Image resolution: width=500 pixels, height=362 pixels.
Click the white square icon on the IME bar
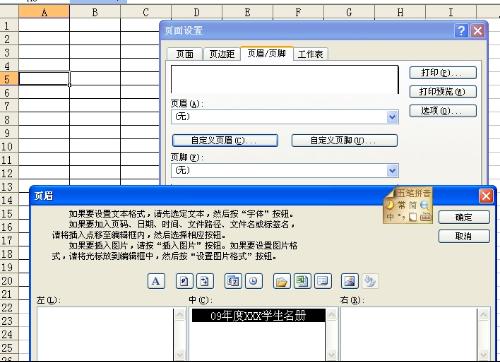[x=413, y=217]
